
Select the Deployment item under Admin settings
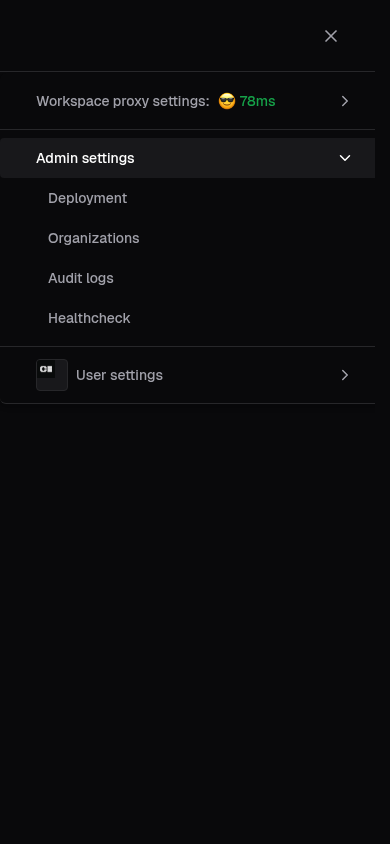coord(87,199)
